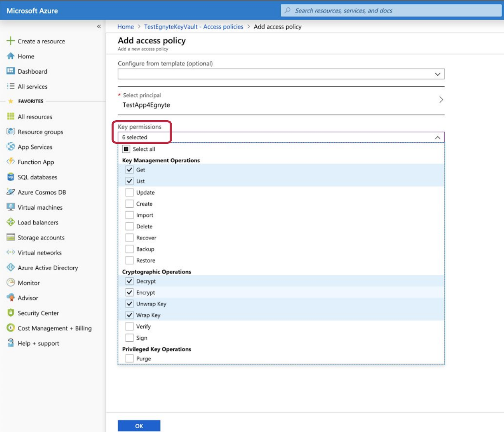Screen dimensions: 504x432
Task: Click the Cost Management + Billing icon
Action: pos(11,328)
